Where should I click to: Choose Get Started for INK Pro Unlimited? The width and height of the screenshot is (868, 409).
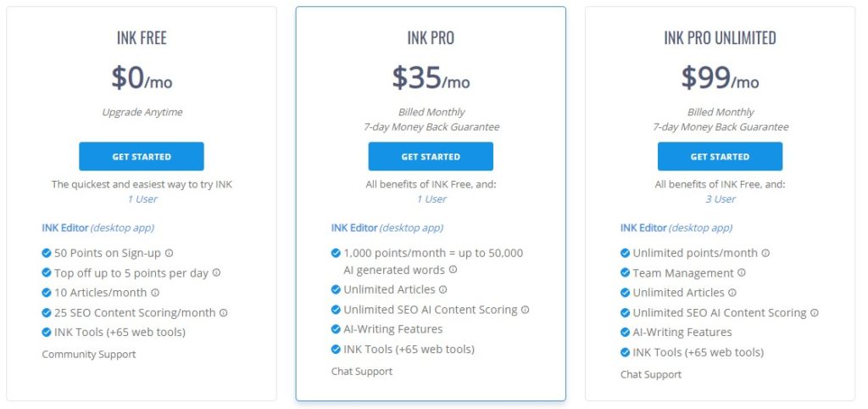720,156
